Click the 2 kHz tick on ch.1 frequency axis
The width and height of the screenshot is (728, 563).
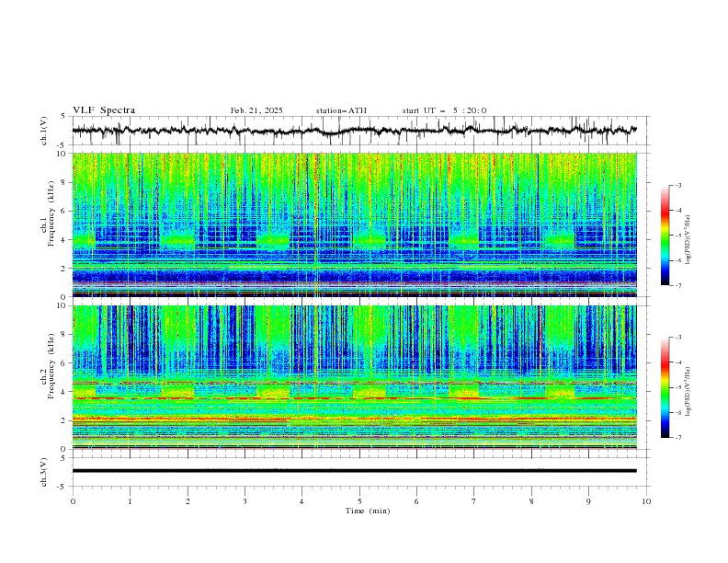(65, 269)
